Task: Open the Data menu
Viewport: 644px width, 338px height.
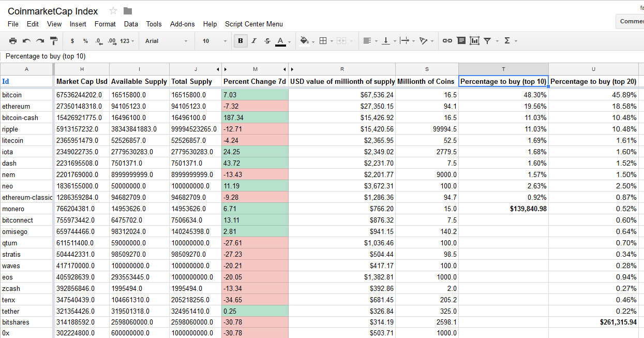Action: (x=131, y=24)
